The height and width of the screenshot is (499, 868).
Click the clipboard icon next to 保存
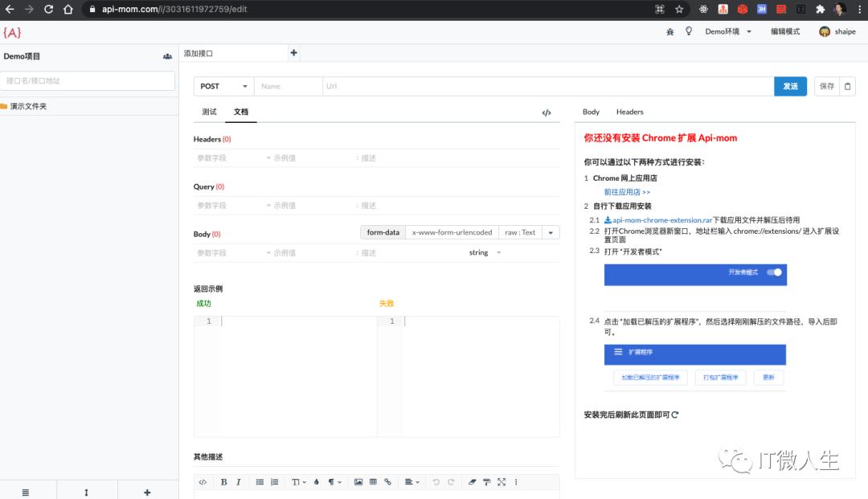pyautogui.click(x=848, y=86)
